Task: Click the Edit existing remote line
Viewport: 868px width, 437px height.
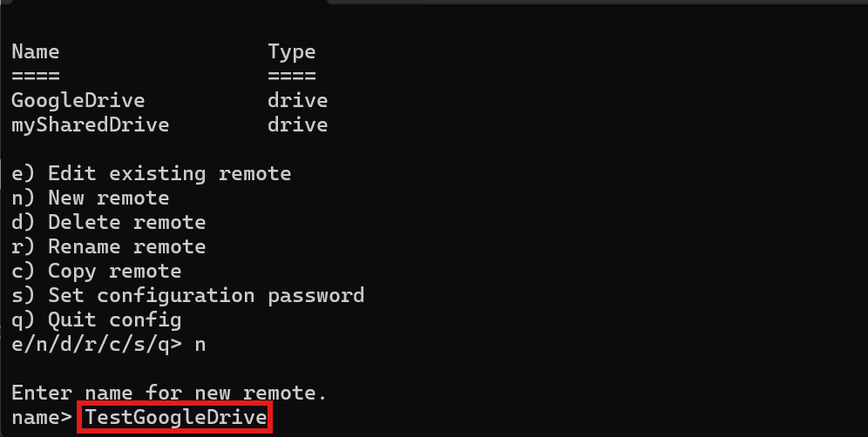Action: coord(151,174)
